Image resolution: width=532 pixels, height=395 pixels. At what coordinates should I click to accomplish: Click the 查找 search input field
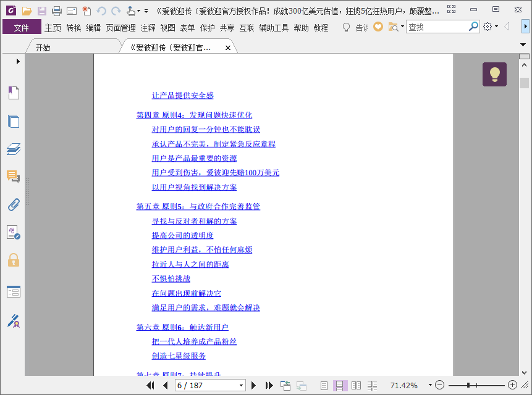tap(437, 27)
